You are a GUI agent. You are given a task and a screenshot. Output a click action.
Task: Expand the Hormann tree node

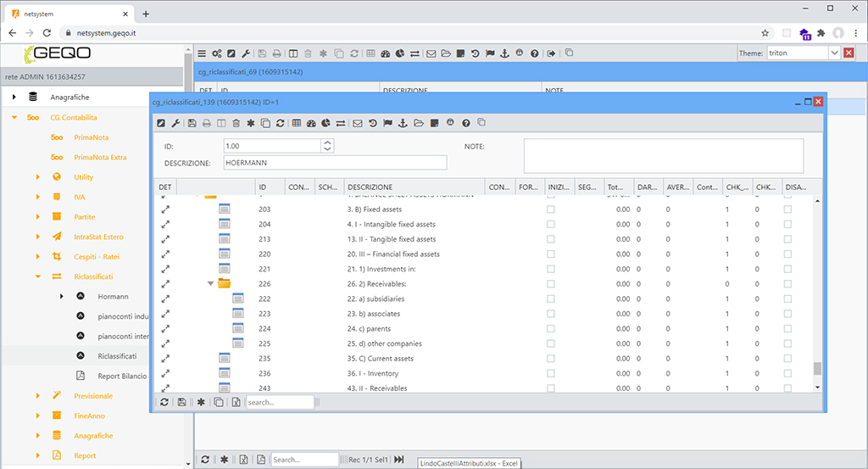pyautogui.click(x=61, y=296)
